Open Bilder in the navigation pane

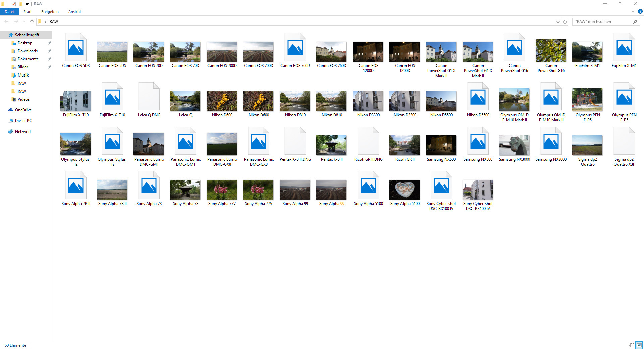23,67
